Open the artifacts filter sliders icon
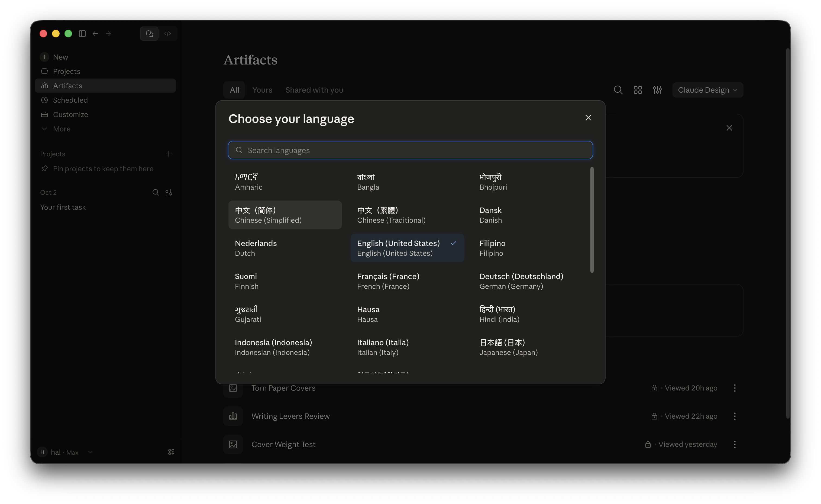Screen dimensions: 821x504 pyautogui.click(x=657, y=90)
